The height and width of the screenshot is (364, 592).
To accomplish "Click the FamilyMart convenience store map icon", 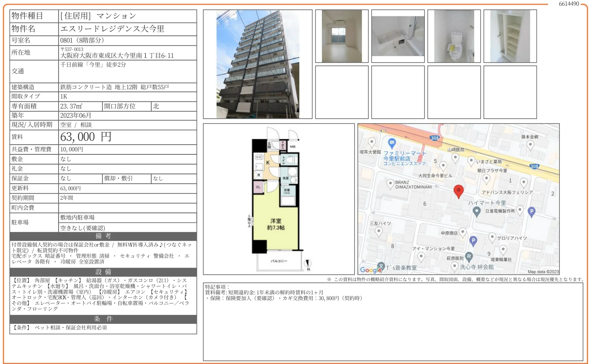I will (392, 143).
